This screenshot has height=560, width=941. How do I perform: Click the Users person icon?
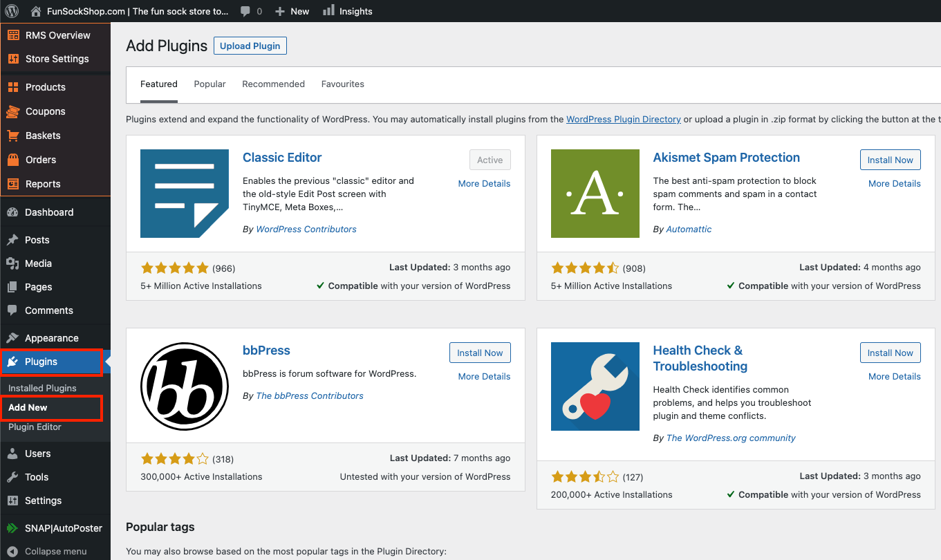pos(12,454)
